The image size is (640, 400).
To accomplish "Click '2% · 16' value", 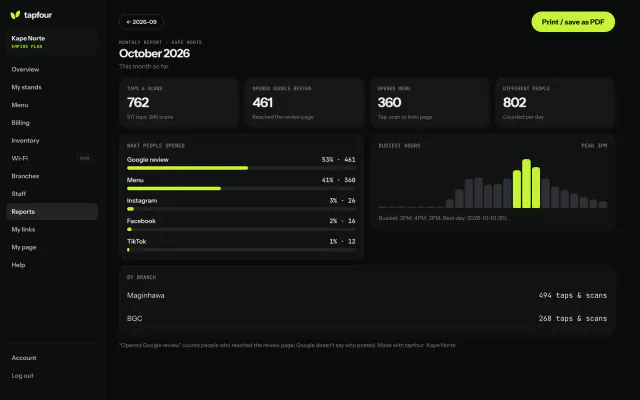I will tap(342, 221).
